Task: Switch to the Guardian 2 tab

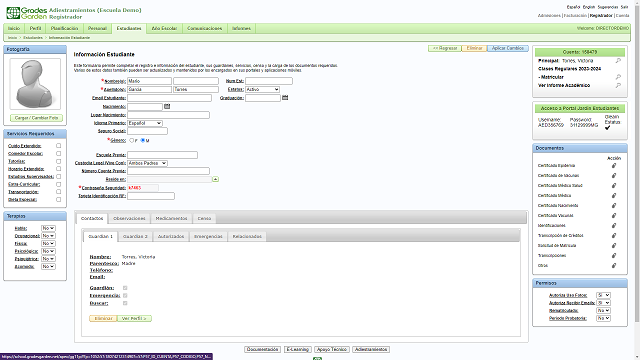Action: click(136, 236)
